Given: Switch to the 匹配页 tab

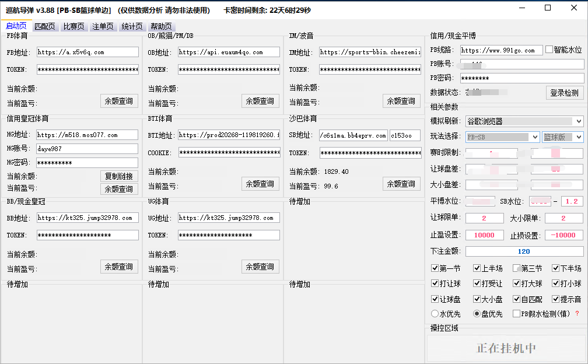Looking at the screenshot, I should 45,26.
